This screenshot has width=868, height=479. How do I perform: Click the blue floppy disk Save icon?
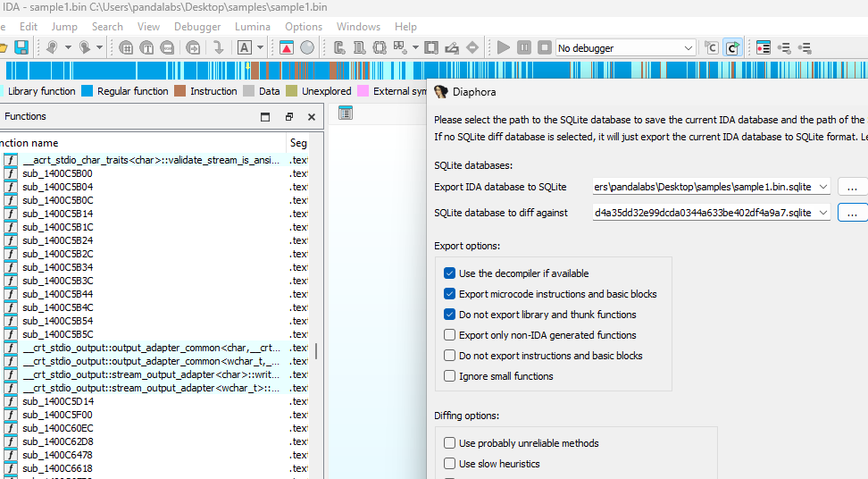pos(21,47)
